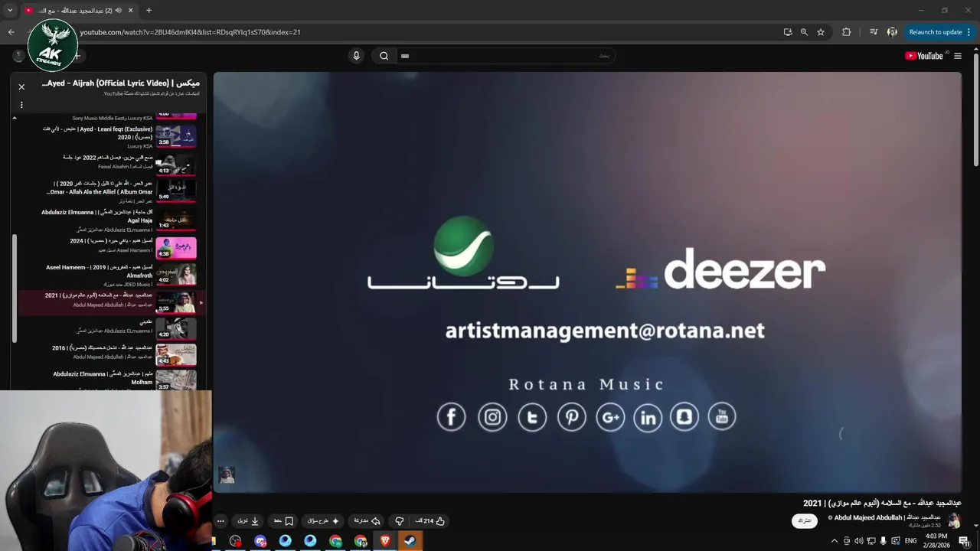This screenshot has height=551, width=980.
Task: Click the Instagram icon in video
Action: coord(492,417)
